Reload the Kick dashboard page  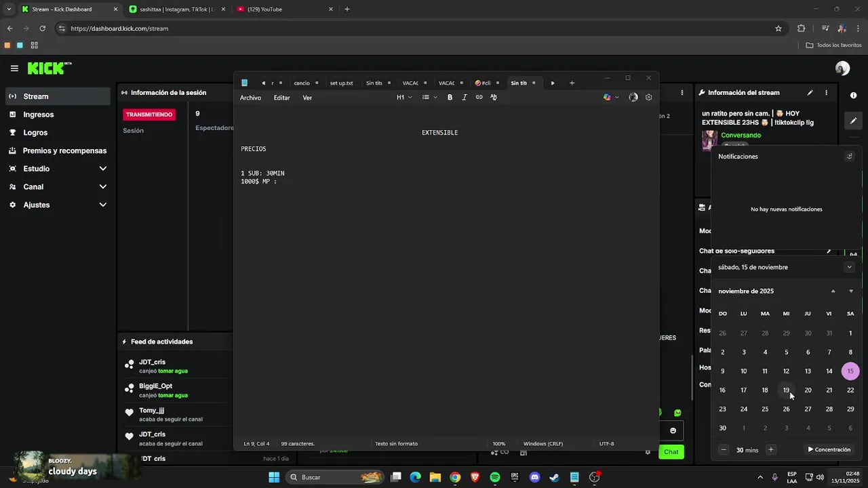click(x=42, y=28)
